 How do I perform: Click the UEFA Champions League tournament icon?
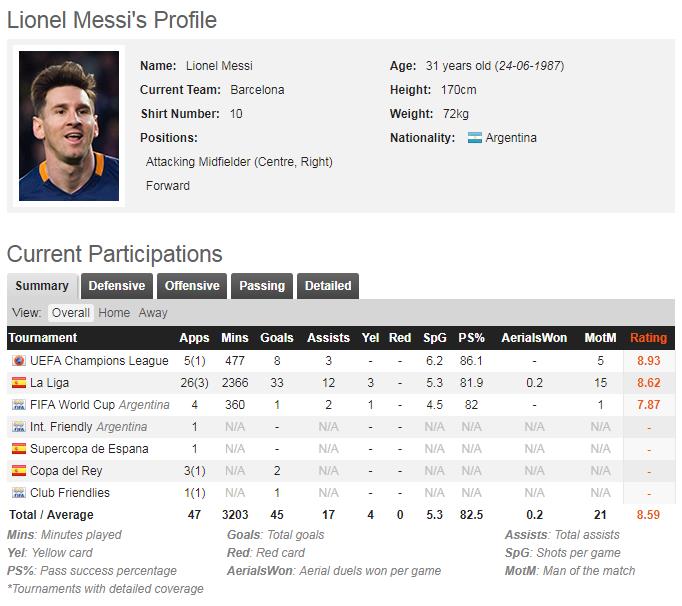click(x=18, y=361)
